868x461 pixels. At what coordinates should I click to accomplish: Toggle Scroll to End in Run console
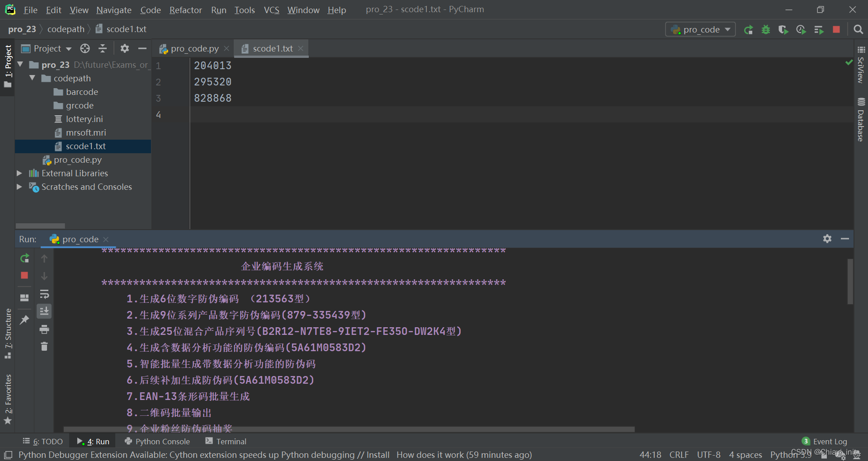point(44,311)
